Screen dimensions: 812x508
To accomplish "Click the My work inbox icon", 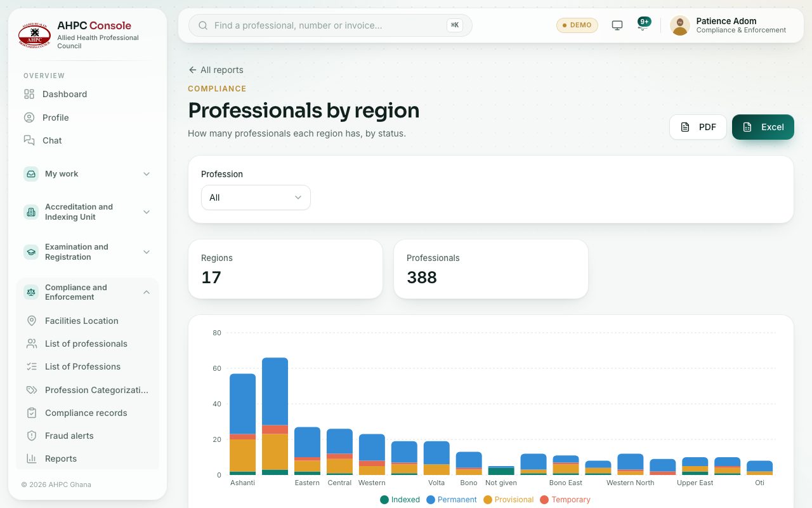I will 31,174.
